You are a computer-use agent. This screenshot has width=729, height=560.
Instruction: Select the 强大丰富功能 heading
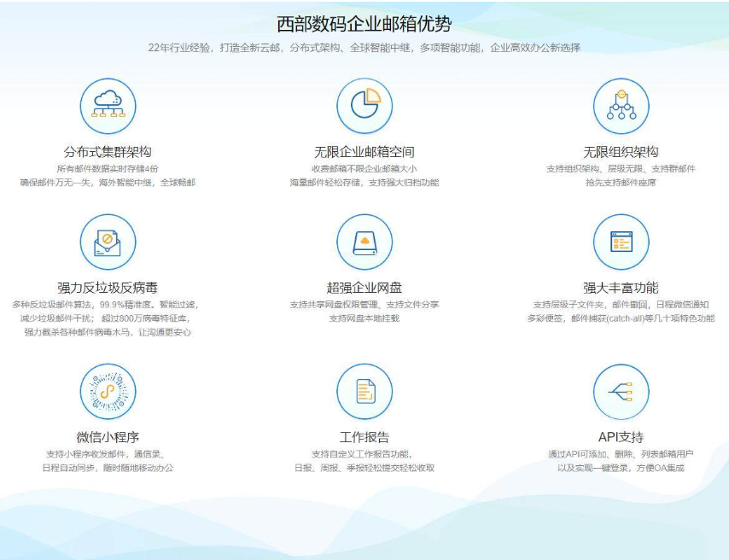[621, 288]
